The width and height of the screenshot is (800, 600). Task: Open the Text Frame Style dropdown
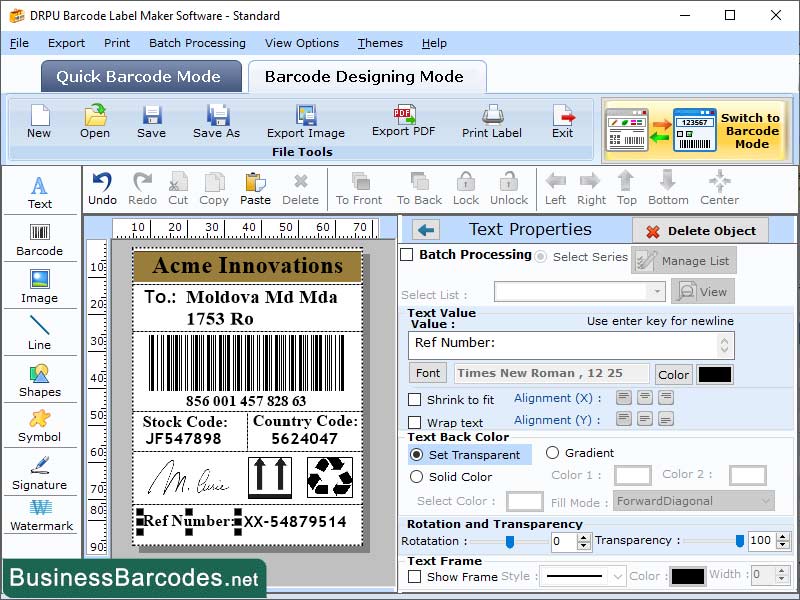pos(581,575)
